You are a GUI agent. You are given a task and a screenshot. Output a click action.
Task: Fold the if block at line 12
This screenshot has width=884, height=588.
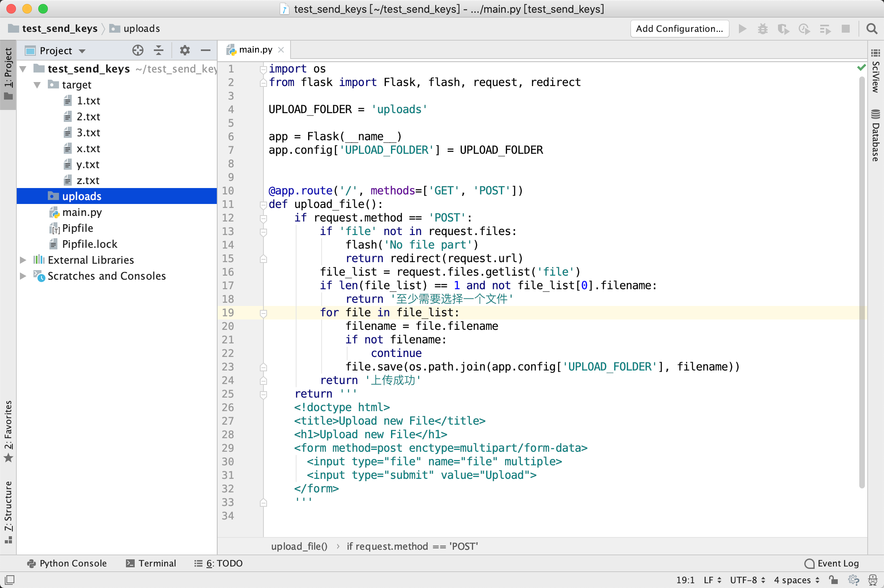click(263, 218)
